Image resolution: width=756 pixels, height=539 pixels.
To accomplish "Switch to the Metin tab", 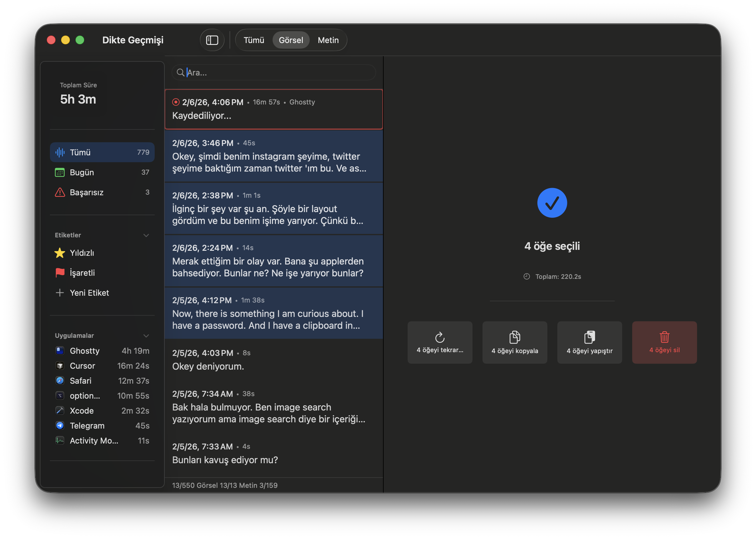I will 328,40.
